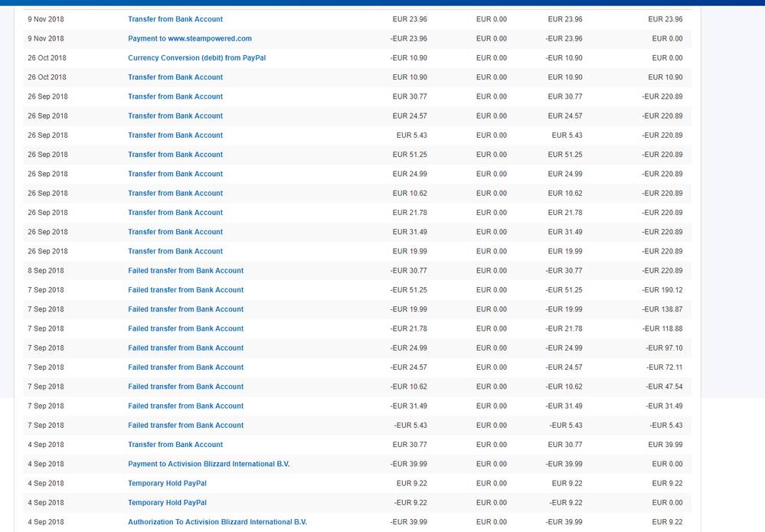
Task: Open Failed transfer from Bank Account -EUR 21.78
Action: 185,328
